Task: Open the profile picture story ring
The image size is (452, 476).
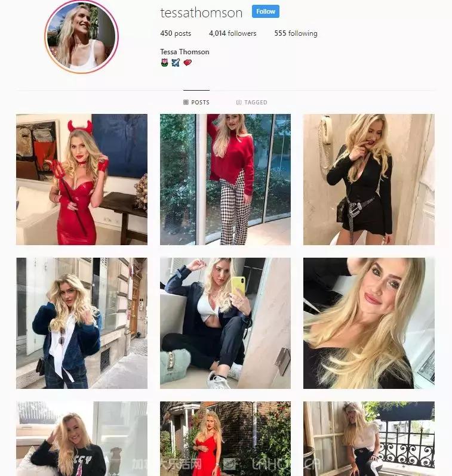Action: 81,37
